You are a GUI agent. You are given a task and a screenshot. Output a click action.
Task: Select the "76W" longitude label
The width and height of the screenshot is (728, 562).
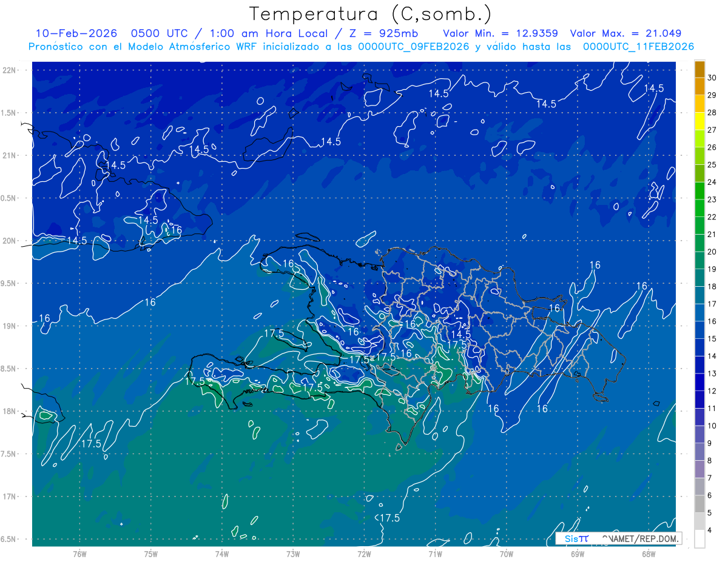[79, 554]
